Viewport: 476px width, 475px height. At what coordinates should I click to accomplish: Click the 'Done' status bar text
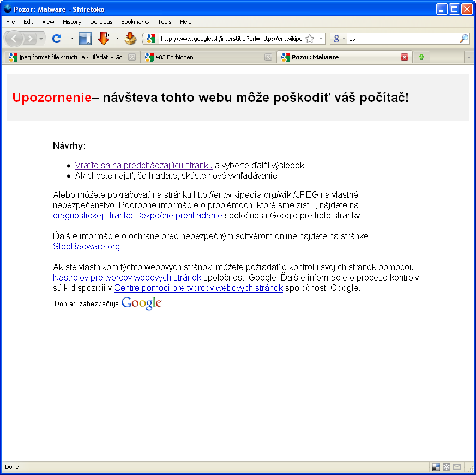click(x=12, y=467)
